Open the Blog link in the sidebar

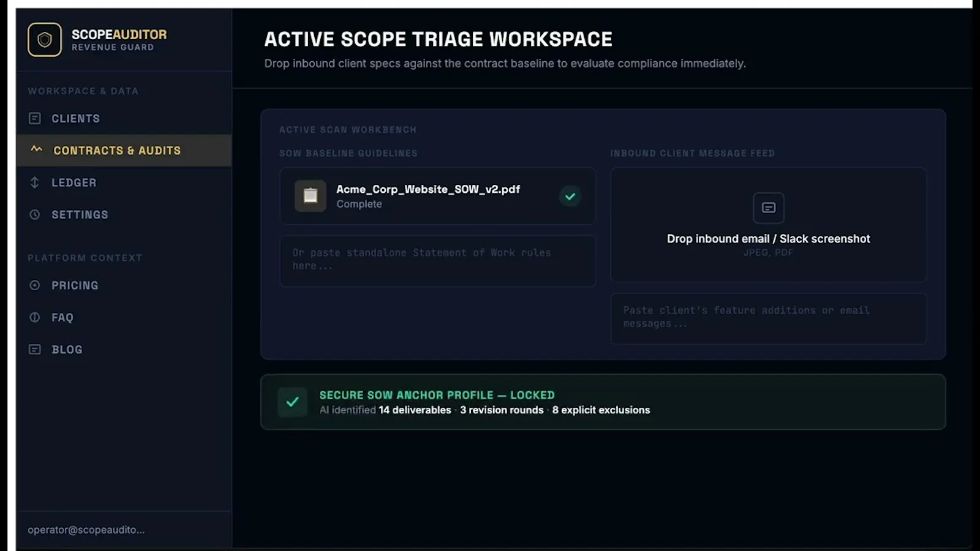point(124,349)
